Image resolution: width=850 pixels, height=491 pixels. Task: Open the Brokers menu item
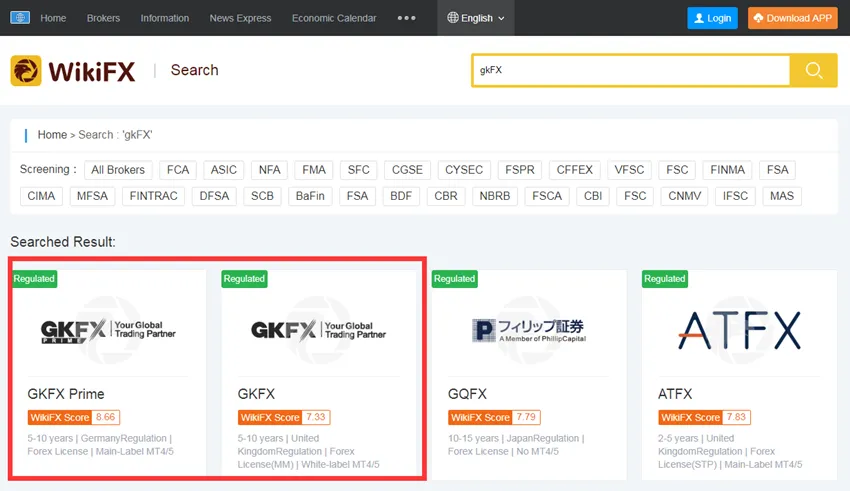click(x=103, y=18)
